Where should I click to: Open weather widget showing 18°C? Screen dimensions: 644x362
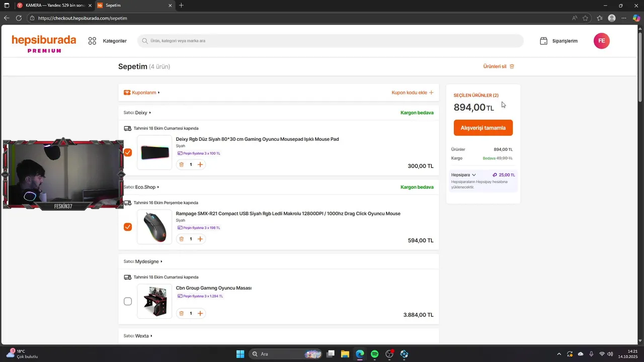(x=23, y=354)
